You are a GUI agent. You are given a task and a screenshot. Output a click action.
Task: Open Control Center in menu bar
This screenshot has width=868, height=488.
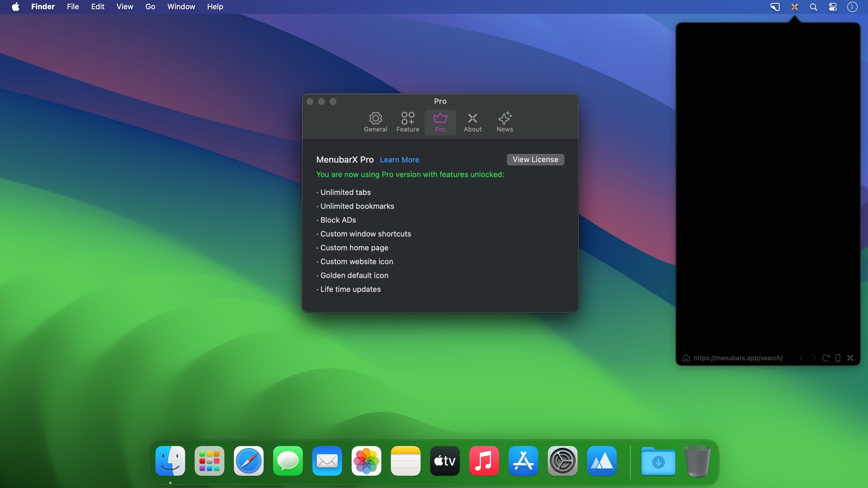[x=833, y=7]
